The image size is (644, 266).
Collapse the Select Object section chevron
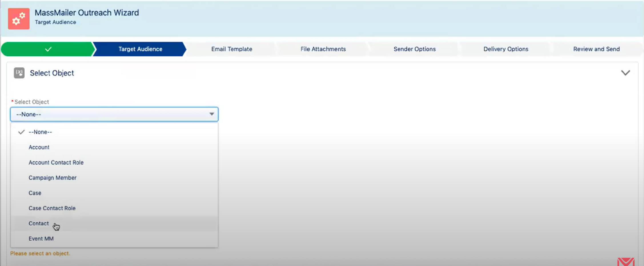pyautogui.click(x=625, y=73)
